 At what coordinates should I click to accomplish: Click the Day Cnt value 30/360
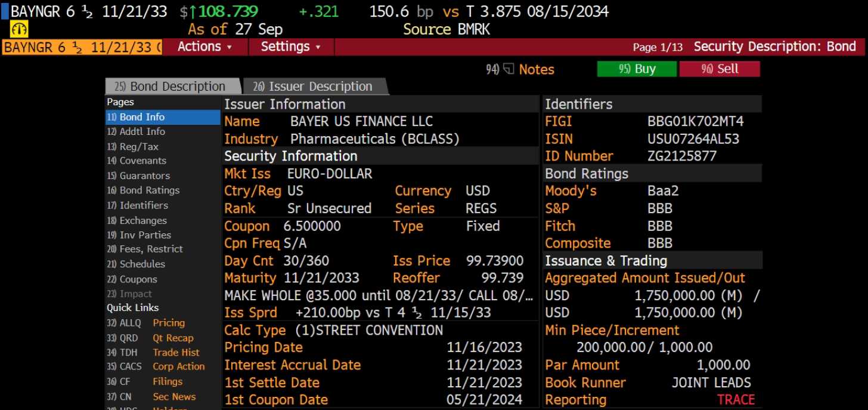[306, 261]
